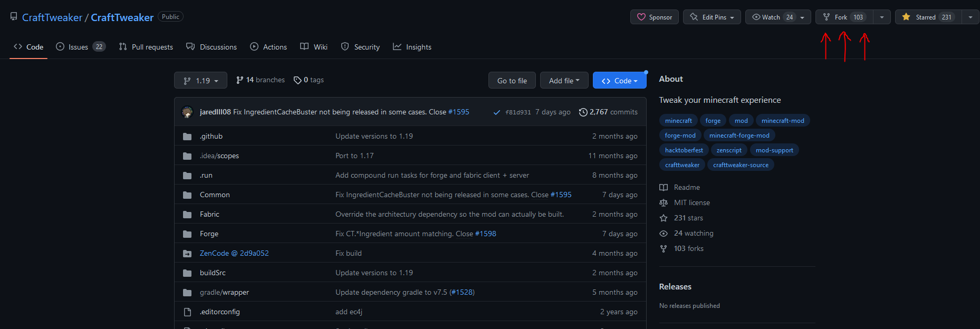Viewport: 980px width, 329px height.
Task: View the 14 branches link
Action: coord(261,80)
